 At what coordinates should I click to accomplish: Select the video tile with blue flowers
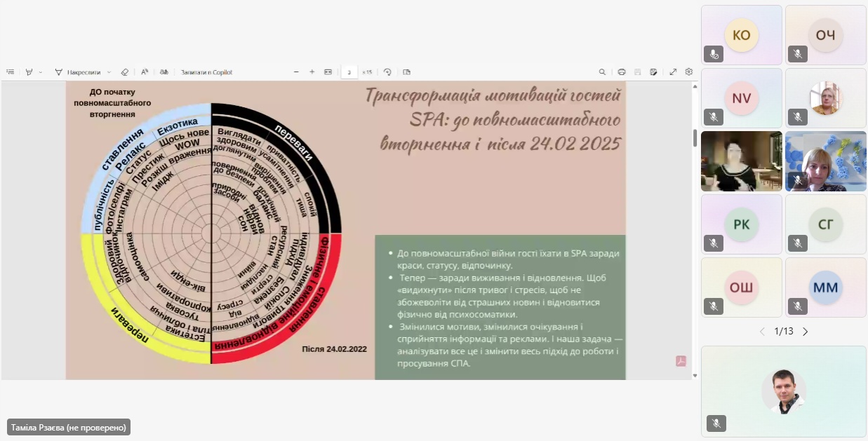point(826,161)
